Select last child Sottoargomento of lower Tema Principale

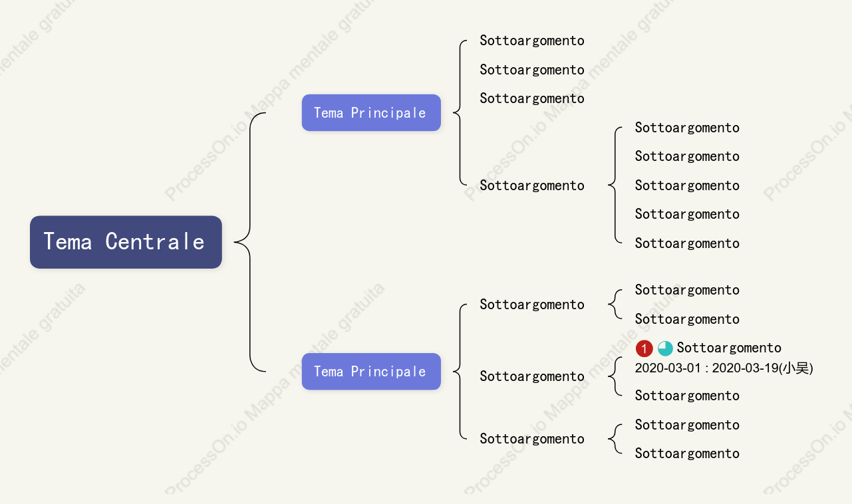(x=532, y=439)
